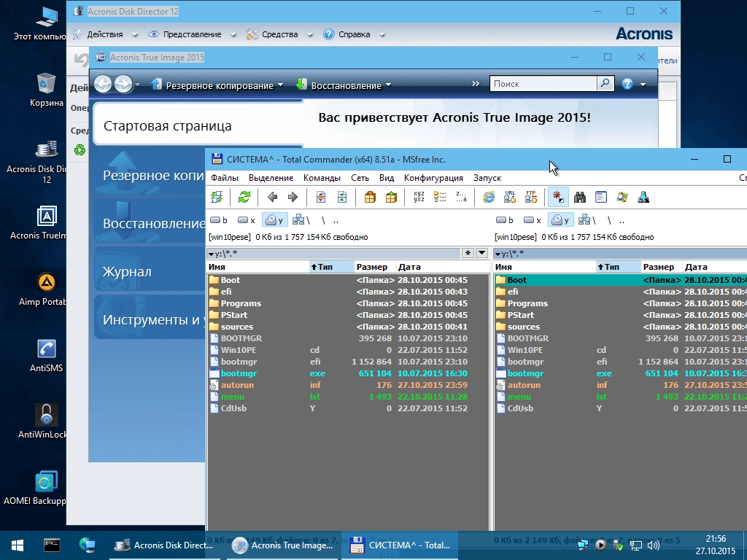Click the Acronis True Image forward arrow
Image resolution: width=747 pixels, height=560 pixels.
tap(123, 85)
